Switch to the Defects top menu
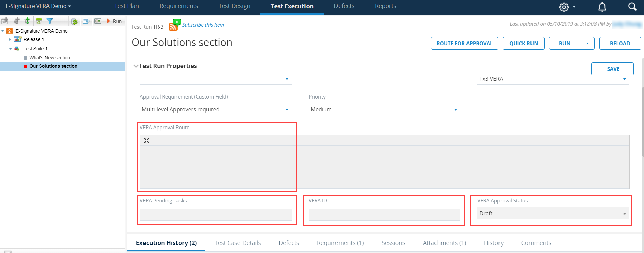644x253 pixels. (344, 6)
